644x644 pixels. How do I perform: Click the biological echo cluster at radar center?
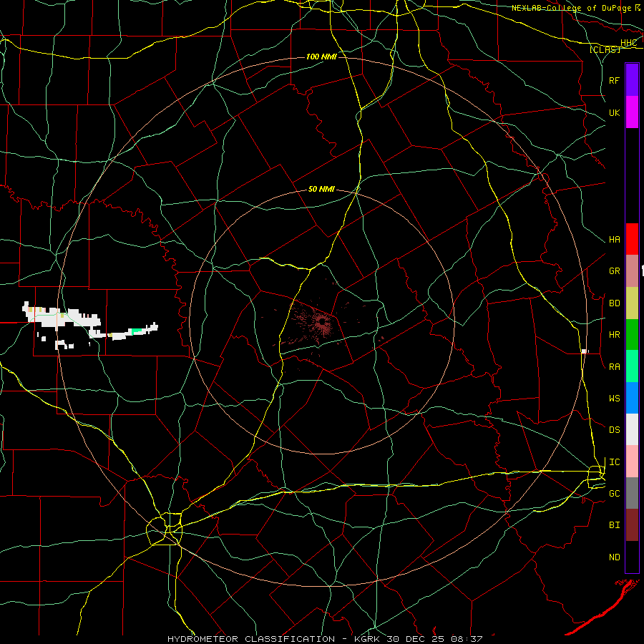321,321
